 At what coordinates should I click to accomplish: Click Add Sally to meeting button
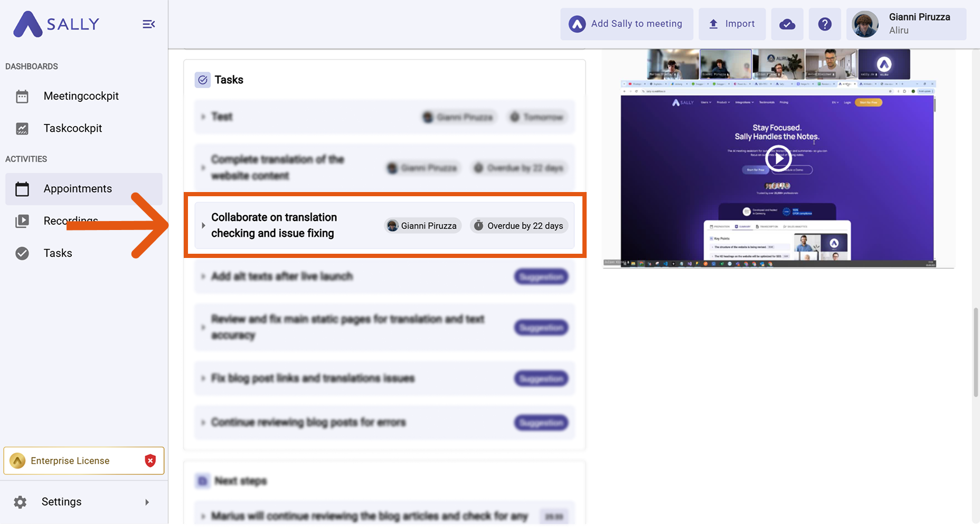click(x=627, y=24)
